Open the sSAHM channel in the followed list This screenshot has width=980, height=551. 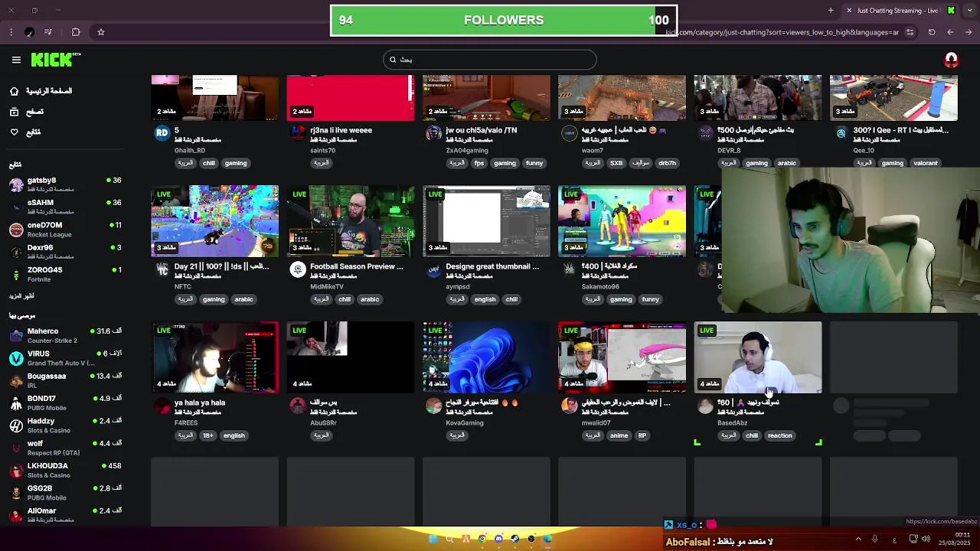coord(65,207)
